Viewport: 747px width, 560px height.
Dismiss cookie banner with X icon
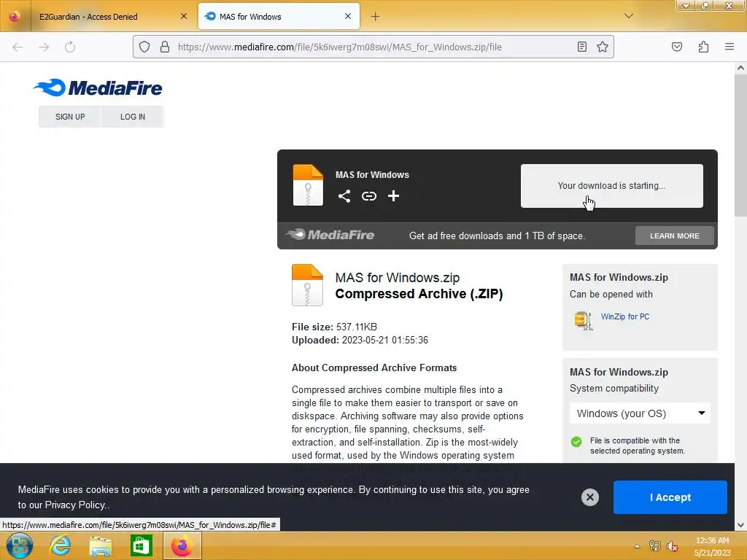[589, 497]
